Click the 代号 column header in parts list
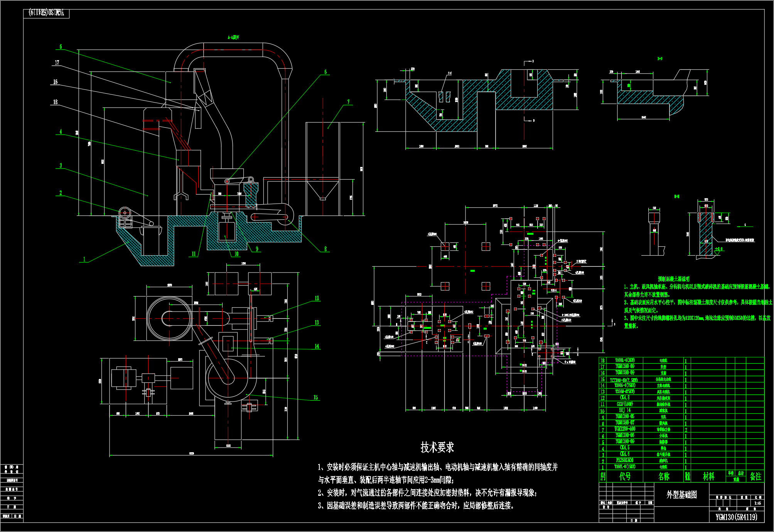This screenshot has width=774, height=532. click(x=625, y=476)
